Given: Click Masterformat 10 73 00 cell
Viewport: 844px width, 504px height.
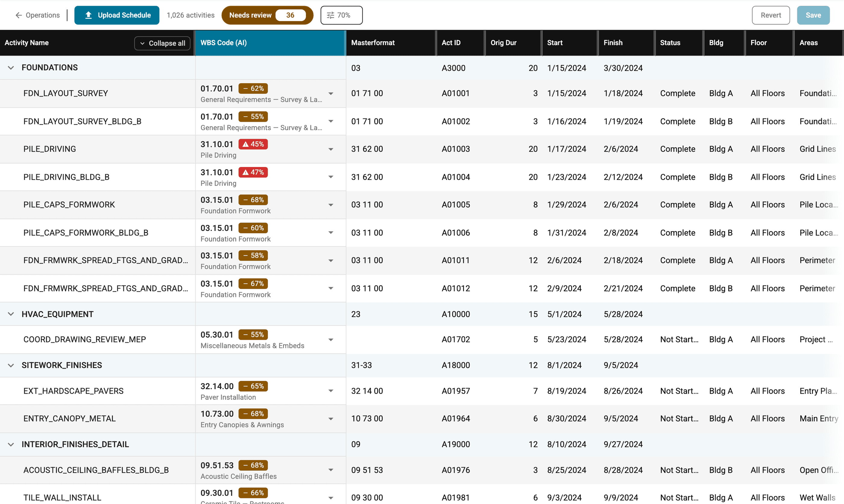Looking at the screenshot, I should pyautogui.click(x=367, y=419).
